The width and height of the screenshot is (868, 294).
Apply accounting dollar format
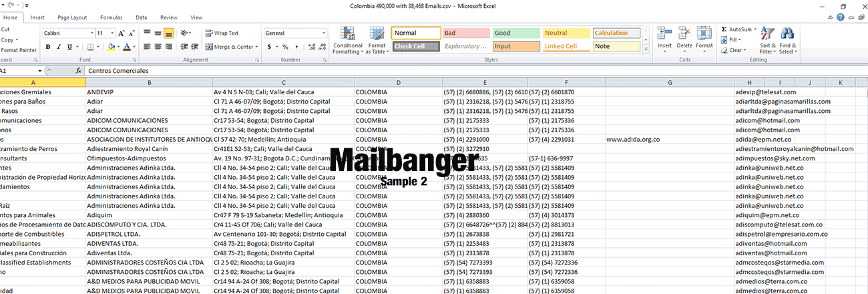[x=269, y=47]
